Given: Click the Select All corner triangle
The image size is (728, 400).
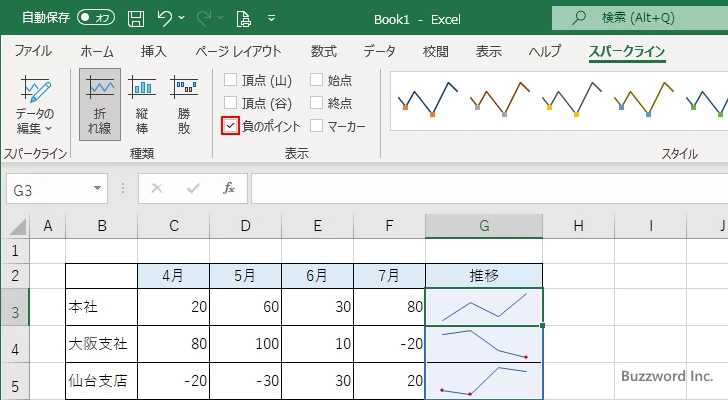Looking at the screenshot, I should [x=18, y=227].
